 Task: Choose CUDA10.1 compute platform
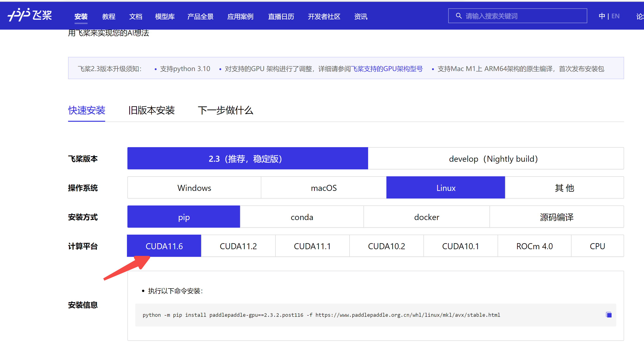pyautogui.click(x=461, y=246)
